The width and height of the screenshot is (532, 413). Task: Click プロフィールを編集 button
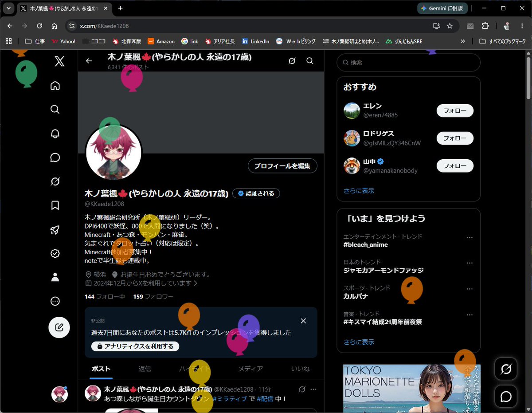282,166
